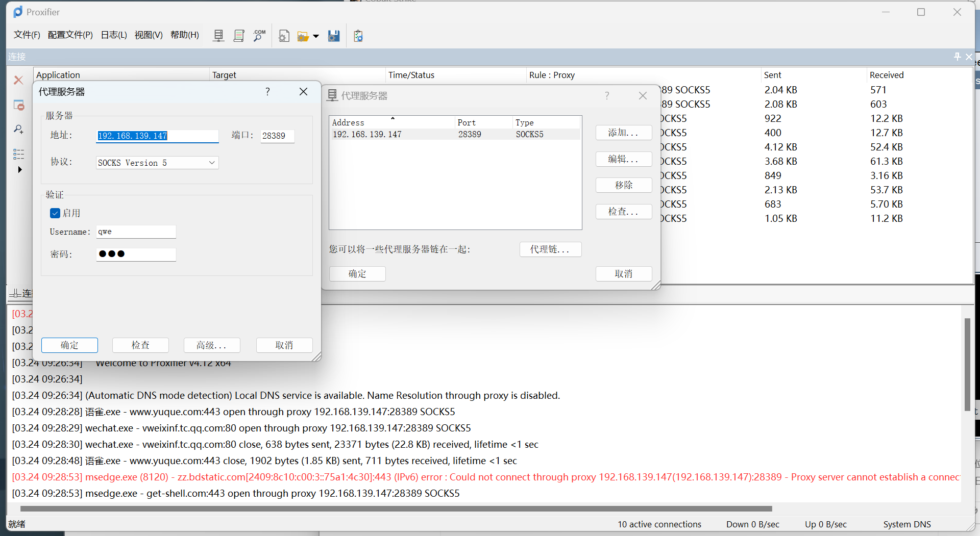
Task: Click the open profile folder icon
Action: click(303, 36)
